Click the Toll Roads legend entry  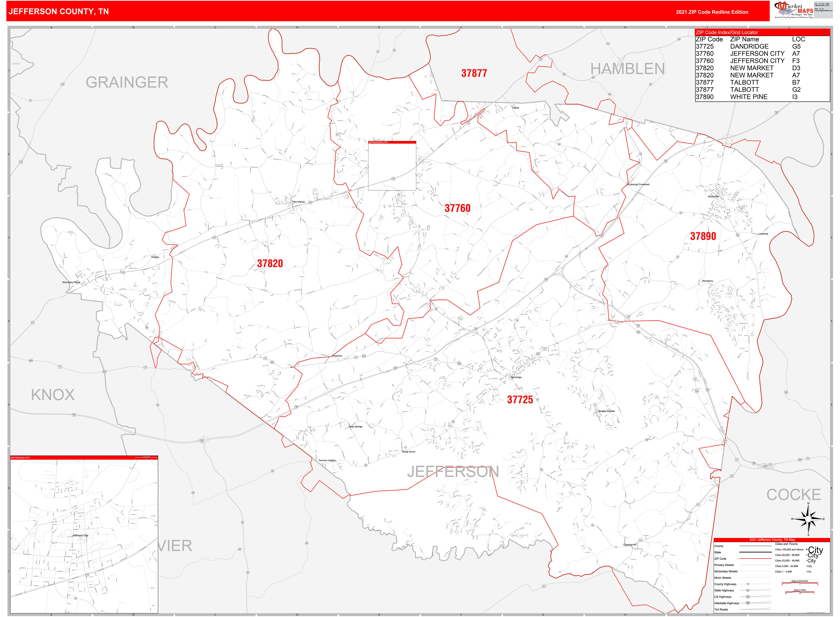pyautogui.click(x=722, y=610)
